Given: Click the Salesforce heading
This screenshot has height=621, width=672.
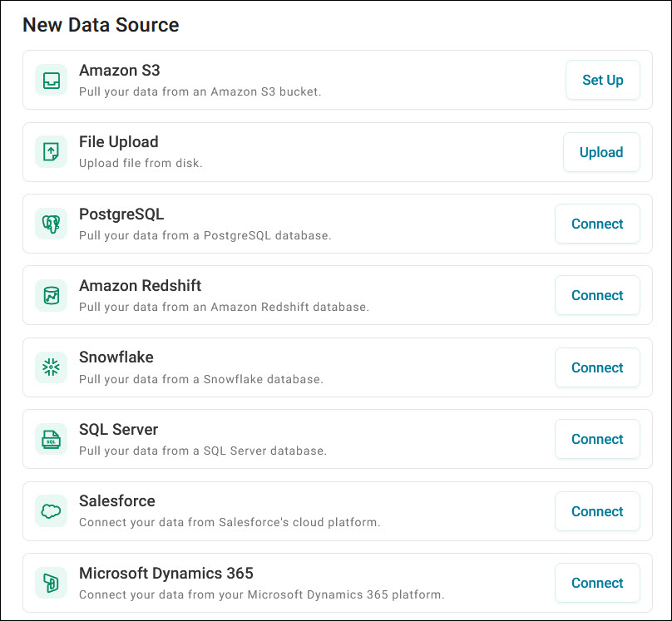Looking at the screenshot, I should click(117, 501).
